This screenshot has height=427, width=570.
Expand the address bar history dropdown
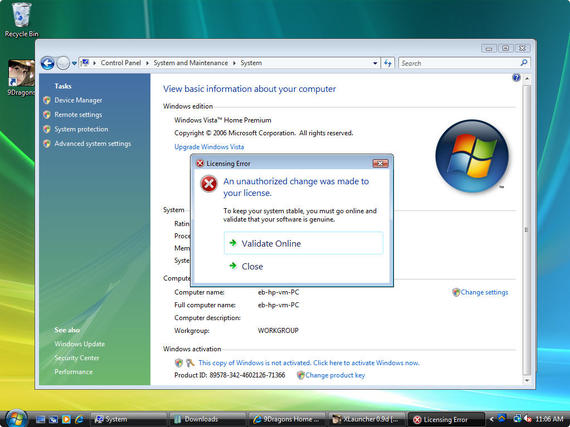[375, 63]
